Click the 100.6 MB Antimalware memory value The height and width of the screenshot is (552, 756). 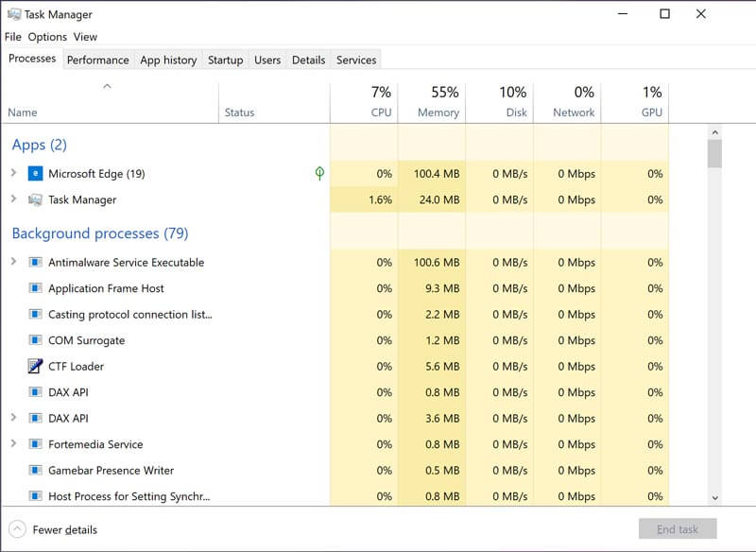[437, 262]
